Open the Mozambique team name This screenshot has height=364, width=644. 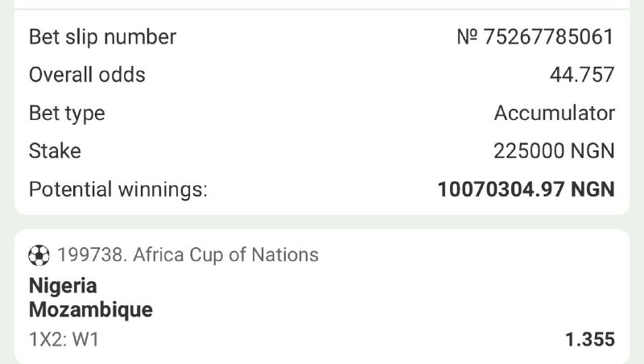(x=90, y=309)
